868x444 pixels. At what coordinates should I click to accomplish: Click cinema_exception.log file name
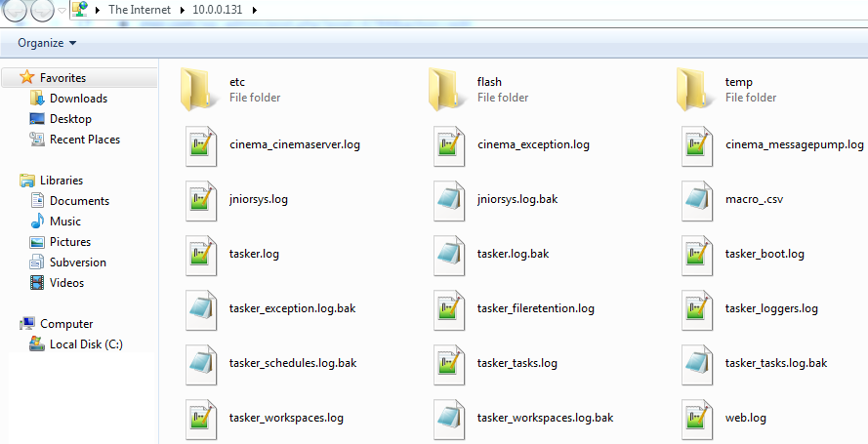[533, 144]
